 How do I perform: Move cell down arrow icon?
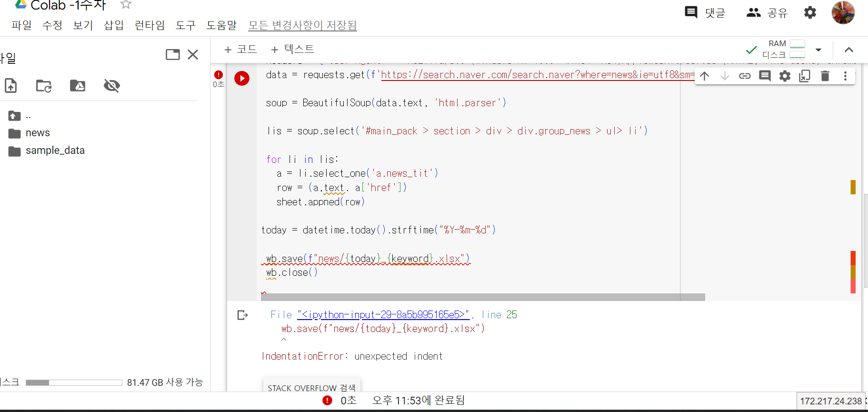725,76
